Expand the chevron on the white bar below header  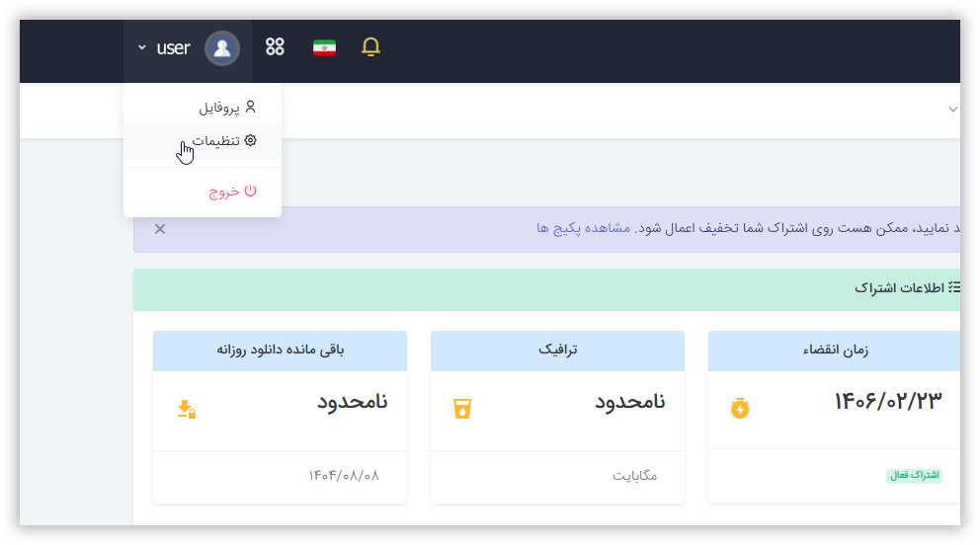point(952,109)
